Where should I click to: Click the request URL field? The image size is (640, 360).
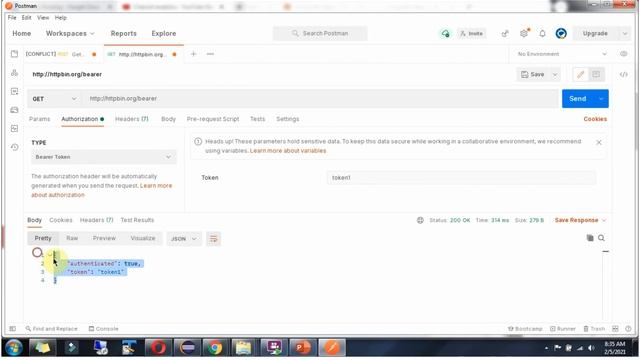click(x=321, y=99)
